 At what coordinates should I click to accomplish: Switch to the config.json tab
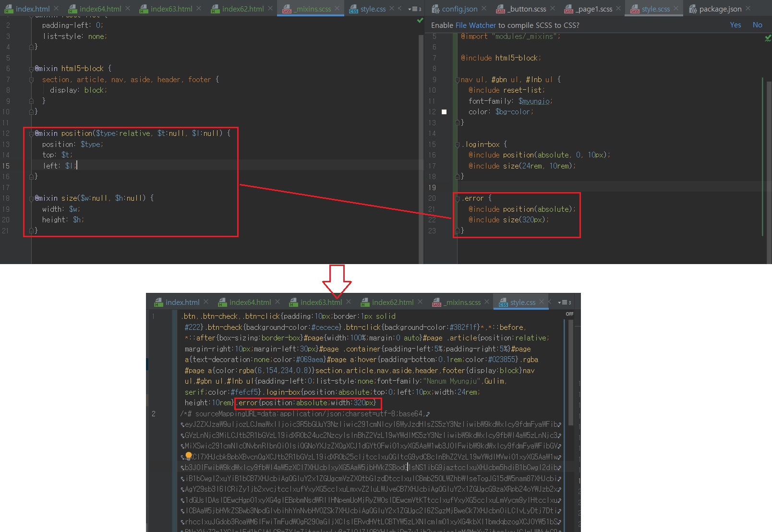(x=459, y=9)
